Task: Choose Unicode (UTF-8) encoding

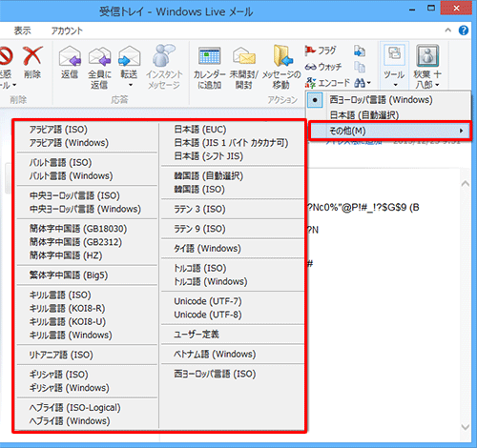Action: click(208, 315)
